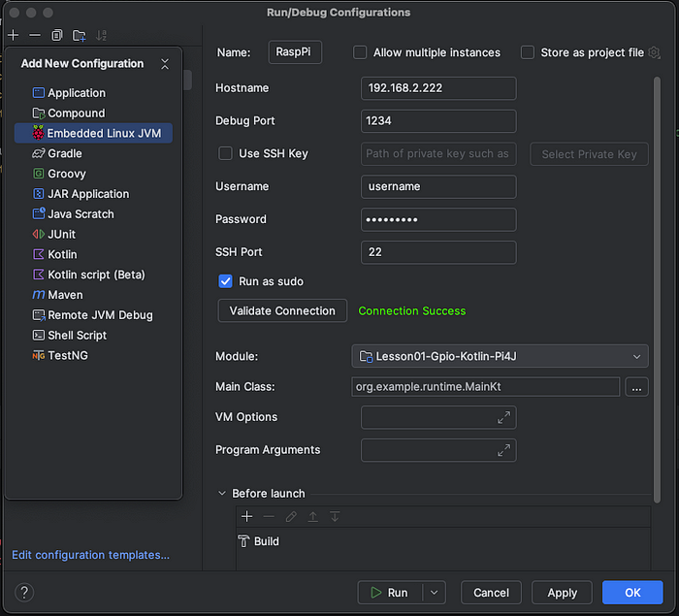This screenshot has width=679, height=616.
Task: Click the Save to new folder icon
Action: click(x=79, y=35)
